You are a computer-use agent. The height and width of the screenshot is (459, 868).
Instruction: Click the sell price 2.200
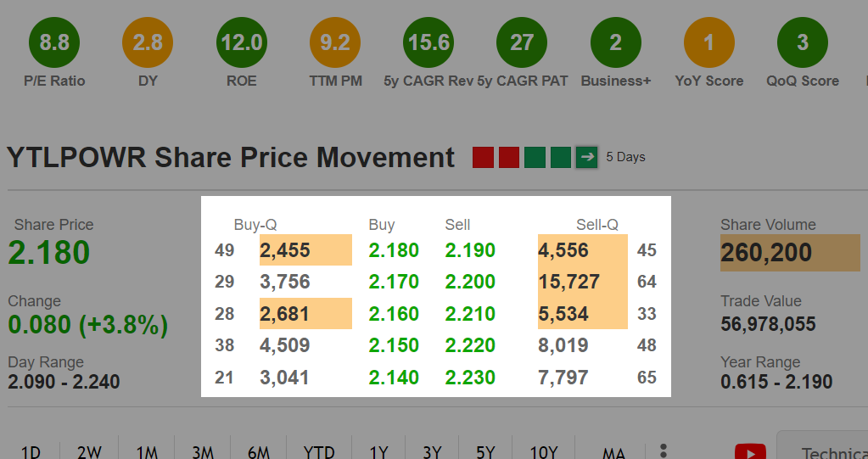470,282
